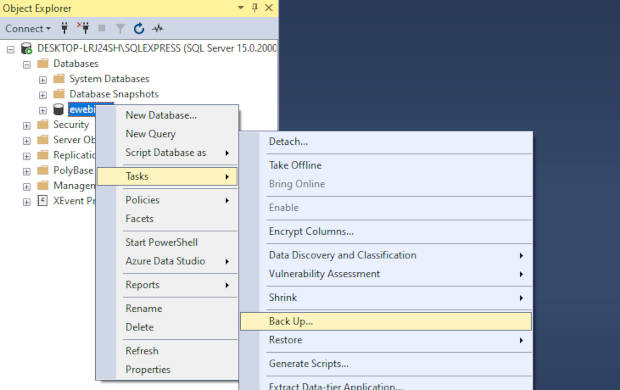Open Object Explorer window position dropdown arrow

click(240, 8)
